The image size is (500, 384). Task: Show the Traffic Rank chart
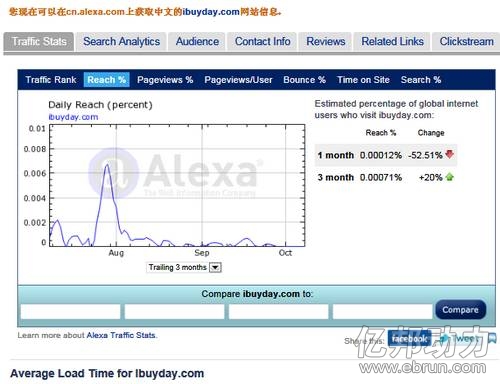(x=51, y=80)
